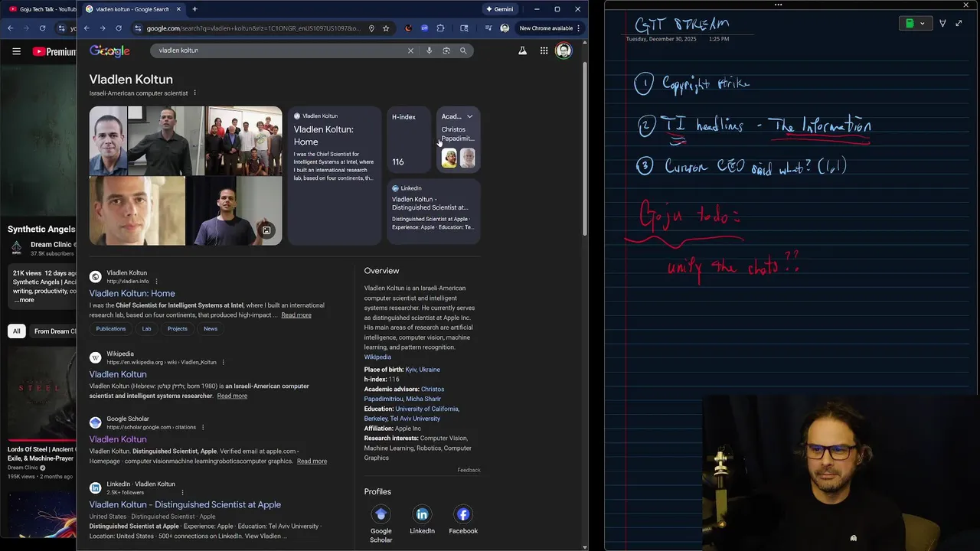
Task: Clear the Google search box text
Action: click(410, 51)
